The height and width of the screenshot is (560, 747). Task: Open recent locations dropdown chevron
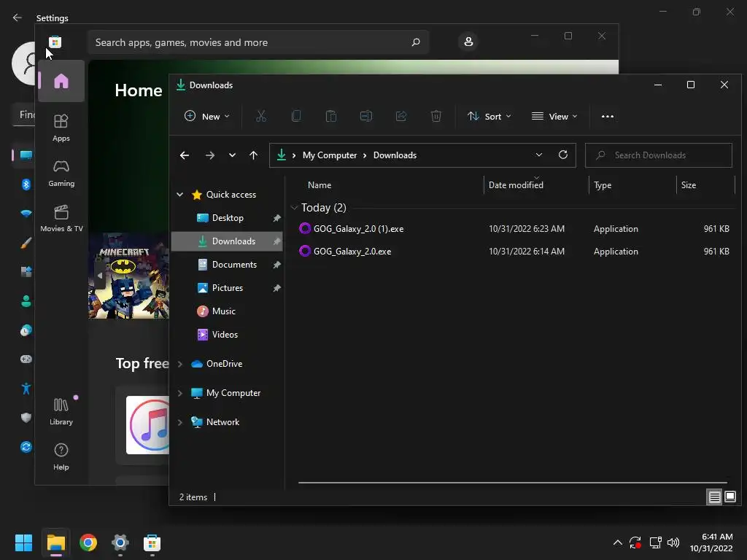pos(232,155)
